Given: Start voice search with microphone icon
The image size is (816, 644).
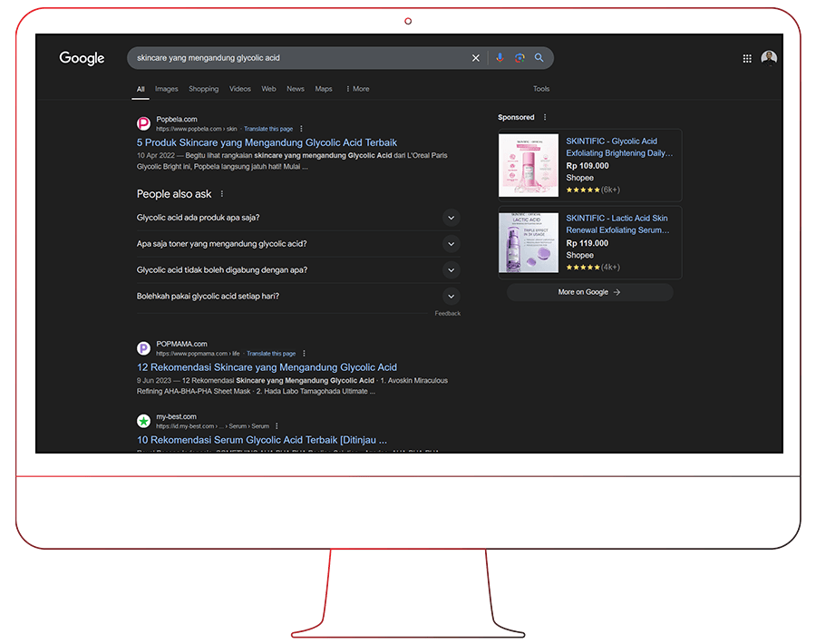Looking at the screenshot, I should pos(500,58).
